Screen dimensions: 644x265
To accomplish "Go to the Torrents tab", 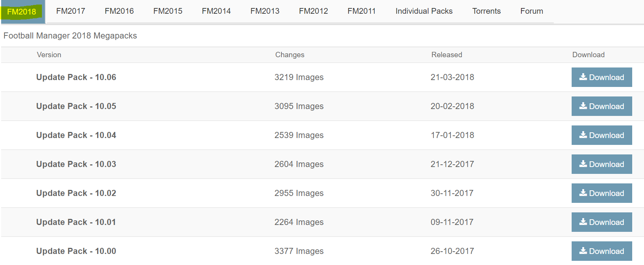I will (486, 11).
